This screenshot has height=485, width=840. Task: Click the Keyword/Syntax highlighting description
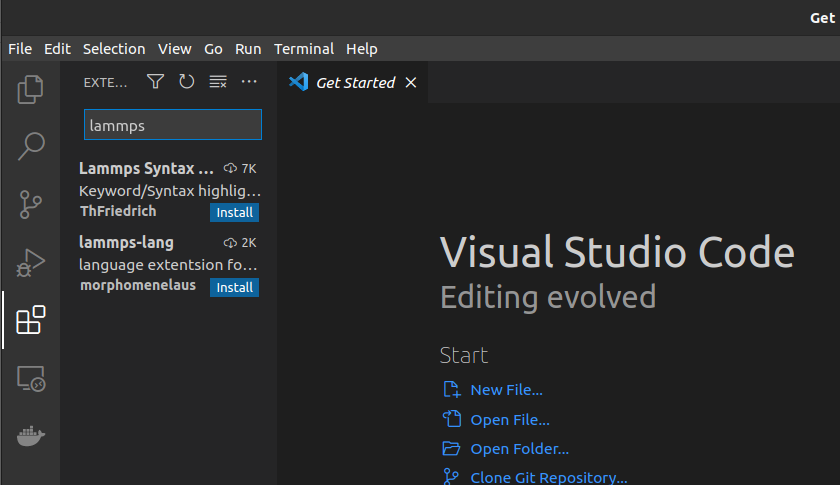point(170,191)
